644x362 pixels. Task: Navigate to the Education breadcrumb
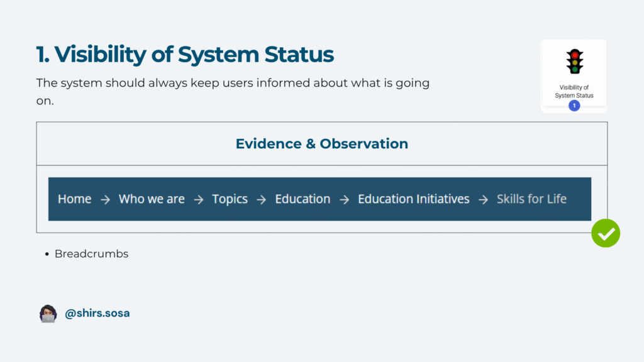pos(303,199)
